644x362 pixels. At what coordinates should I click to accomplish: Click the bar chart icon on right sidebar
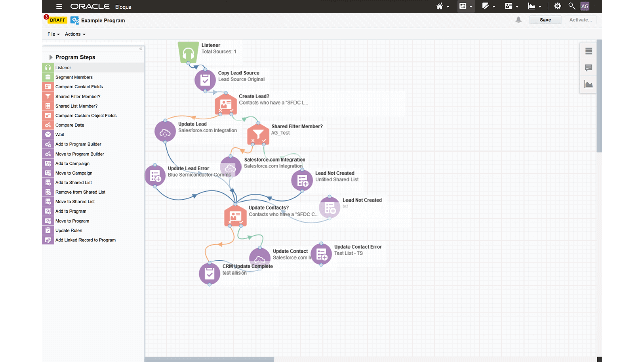pyautogui.click(x=588, y=84)
